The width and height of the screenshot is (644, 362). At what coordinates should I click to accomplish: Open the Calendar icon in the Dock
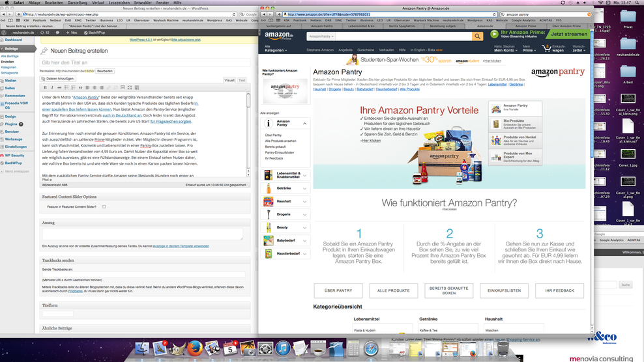point(230,348)
